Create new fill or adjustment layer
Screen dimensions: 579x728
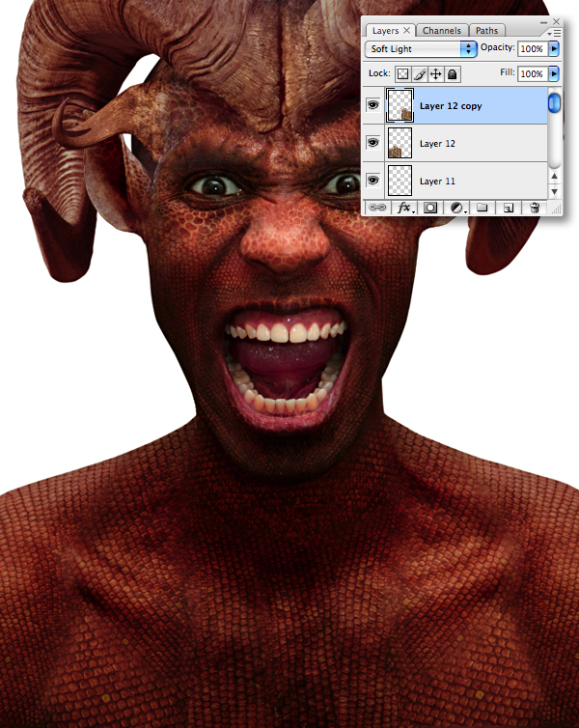(x=457, y=208)
